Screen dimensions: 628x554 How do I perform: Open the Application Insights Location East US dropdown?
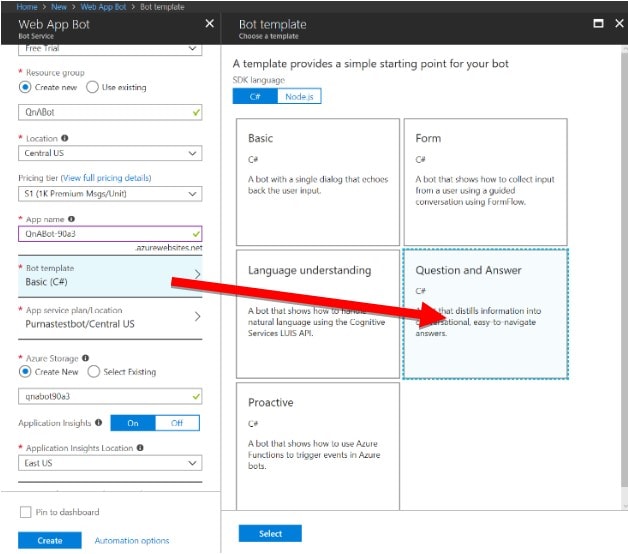coord(110,464)
